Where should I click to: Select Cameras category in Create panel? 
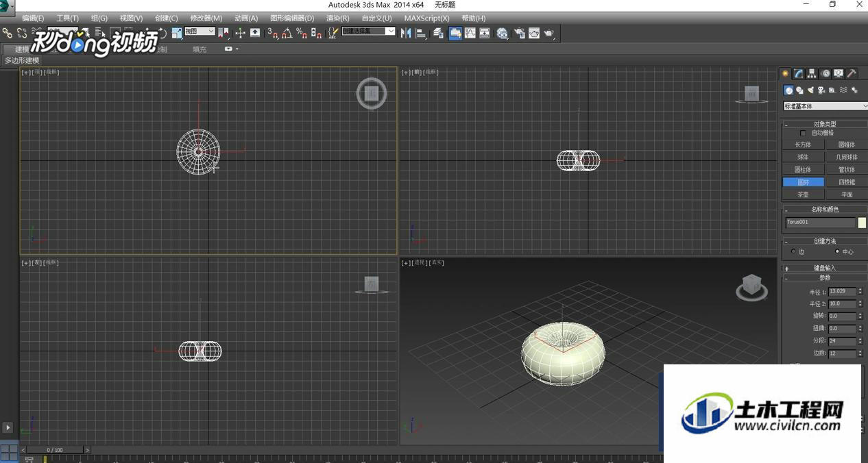tap(821, 90)
